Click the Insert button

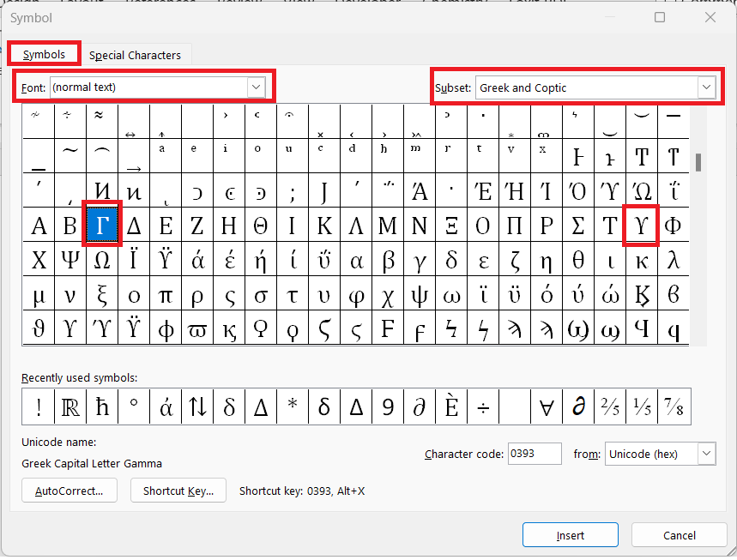[x=571, y=535]
